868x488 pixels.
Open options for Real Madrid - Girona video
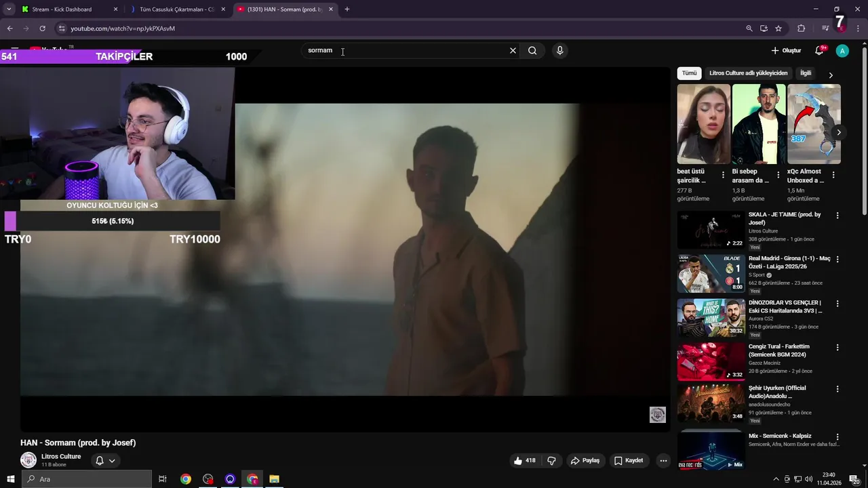pos(837,260)
